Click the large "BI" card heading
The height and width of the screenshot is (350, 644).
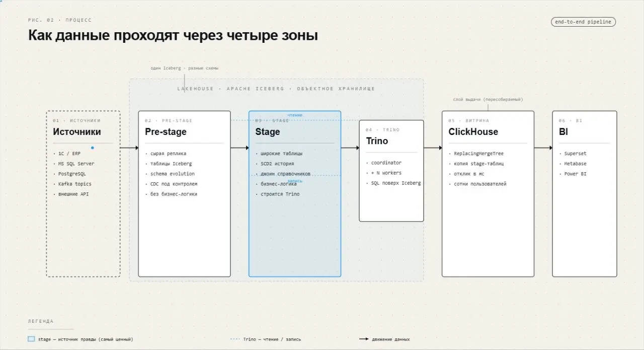coord(563,132)
